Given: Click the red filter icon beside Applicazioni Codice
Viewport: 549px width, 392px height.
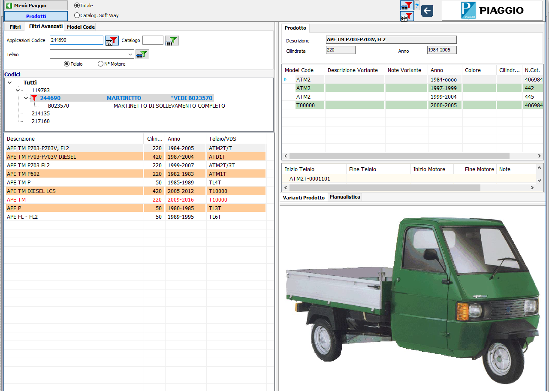Looking at the screenshot, I should pyautogui.click(x=112, y=41).
